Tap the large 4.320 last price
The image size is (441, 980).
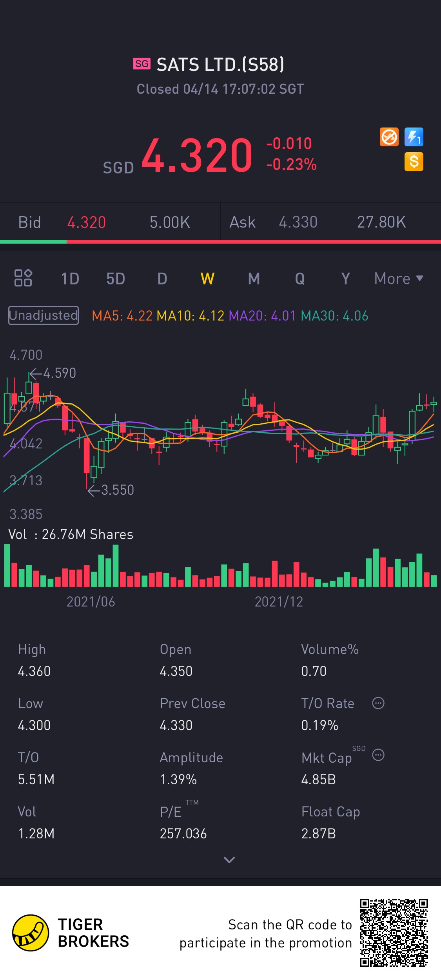pos(197,155)
